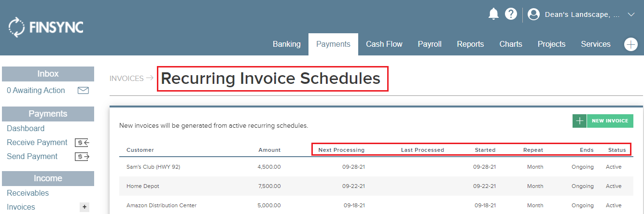Select the Payments tab

pos(333,44)
